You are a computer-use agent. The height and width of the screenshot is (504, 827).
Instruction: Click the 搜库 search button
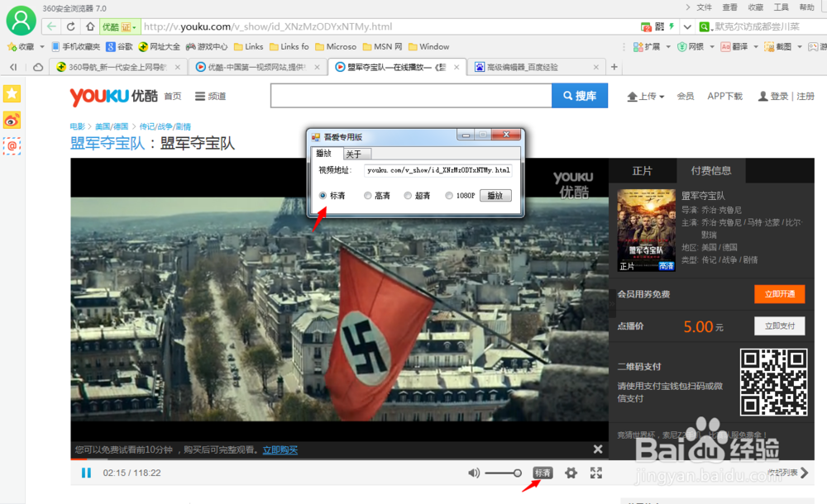(x=580, y=95)
